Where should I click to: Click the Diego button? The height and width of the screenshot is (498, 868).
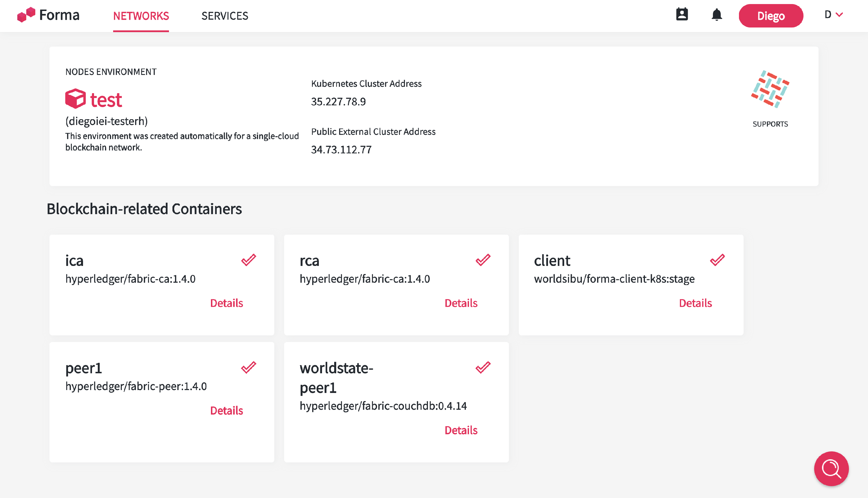(x=771, y=16)
